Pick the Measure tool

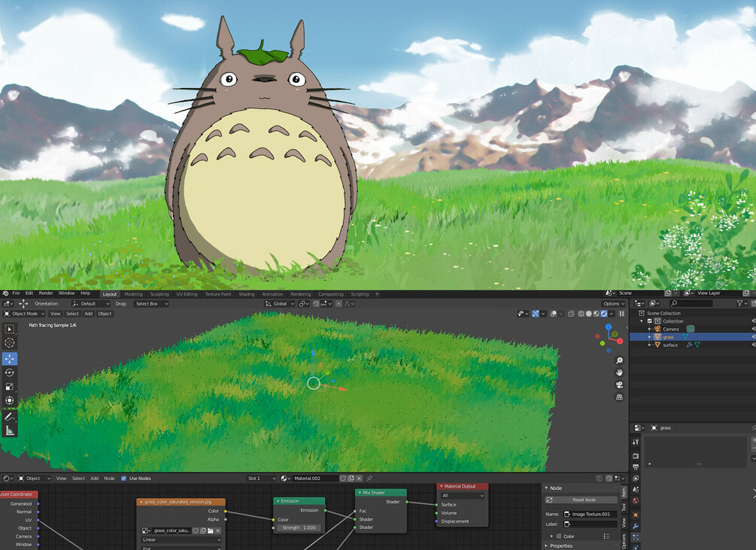pos(10,430)
